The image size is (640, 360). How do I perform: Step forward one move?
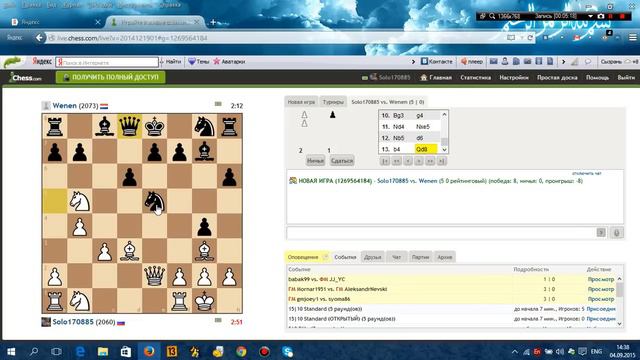[419, 161]
